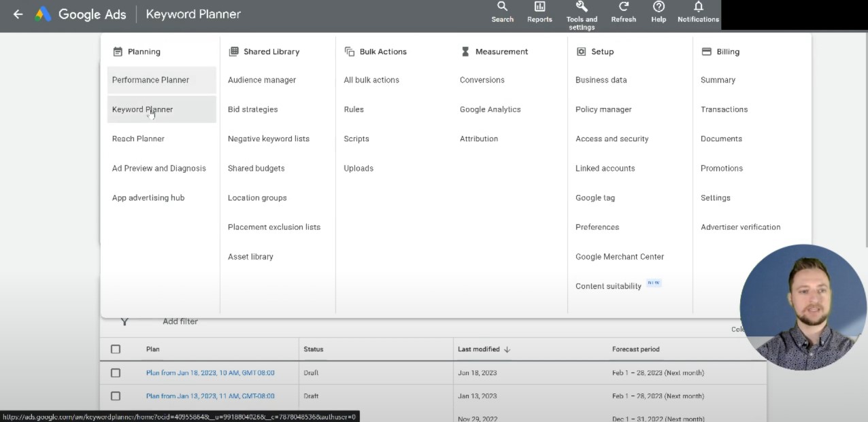Screen dimensions: 868x422
Task: Click the Setup gear-box icon
Action: (581, 52)
